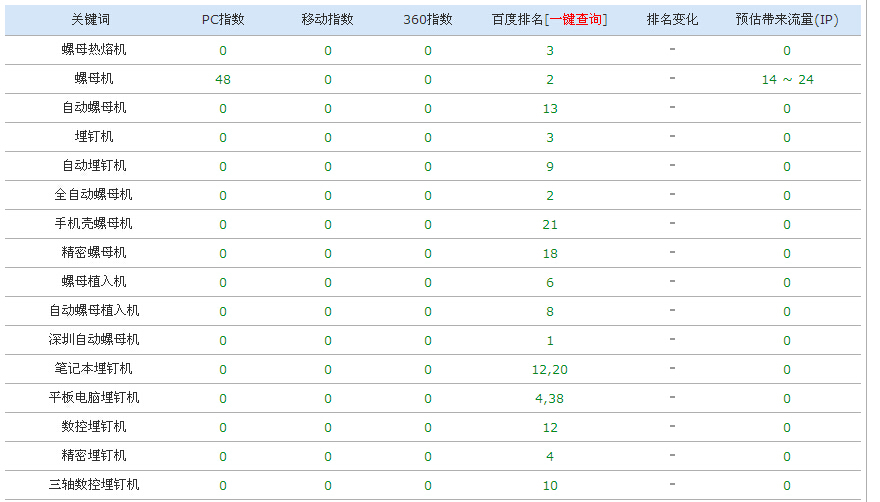Screen dimensions: 880x502
Task: Select keyword 自动螺母植入机
Action: pyautogui.click(x=94, y=311)
